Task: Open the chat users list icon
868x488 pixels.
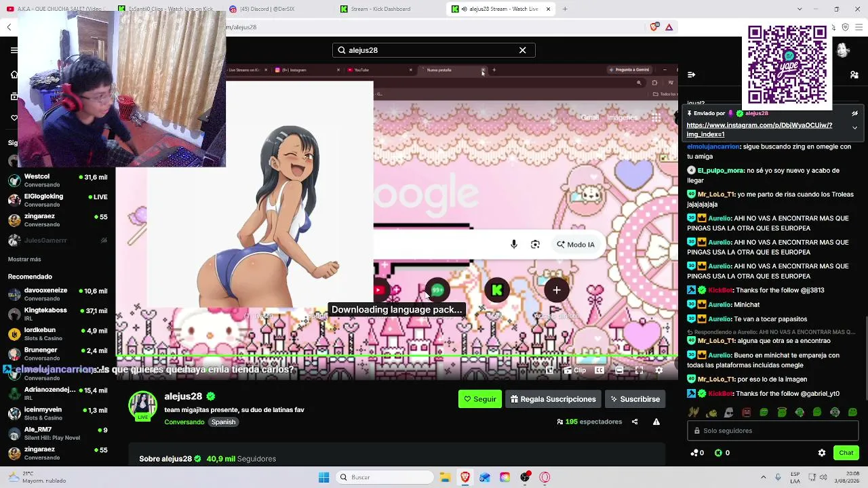Action: coord(854,75)
